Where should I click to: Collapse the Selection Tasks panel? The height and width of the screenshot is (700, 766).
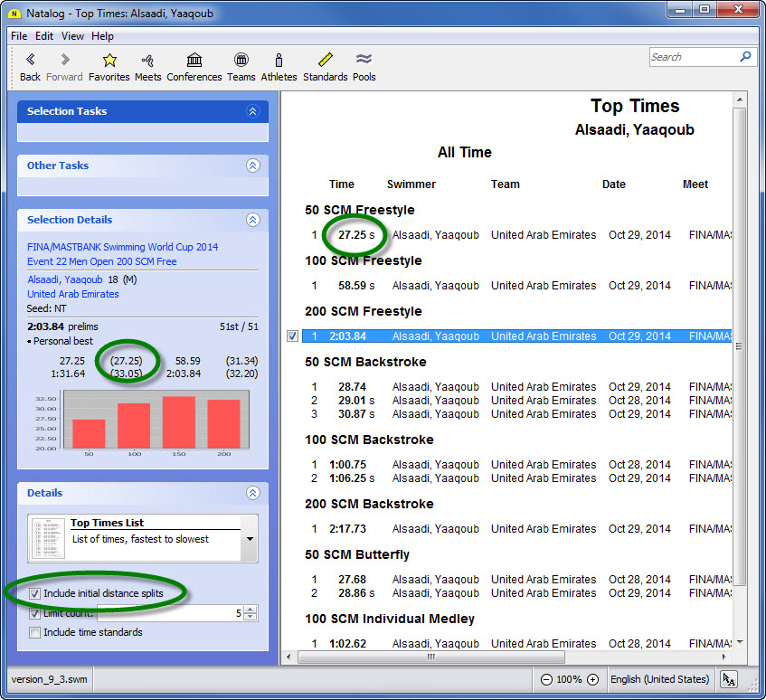point(252,111)
